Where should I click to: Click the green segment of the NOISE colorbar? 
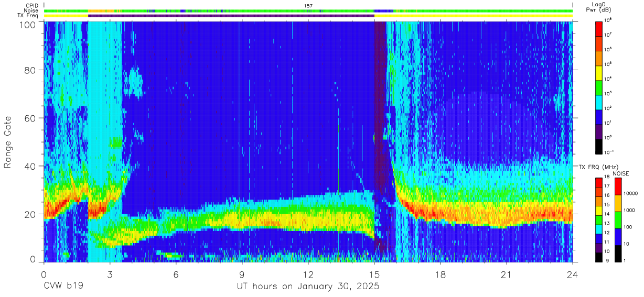(618, 219)
